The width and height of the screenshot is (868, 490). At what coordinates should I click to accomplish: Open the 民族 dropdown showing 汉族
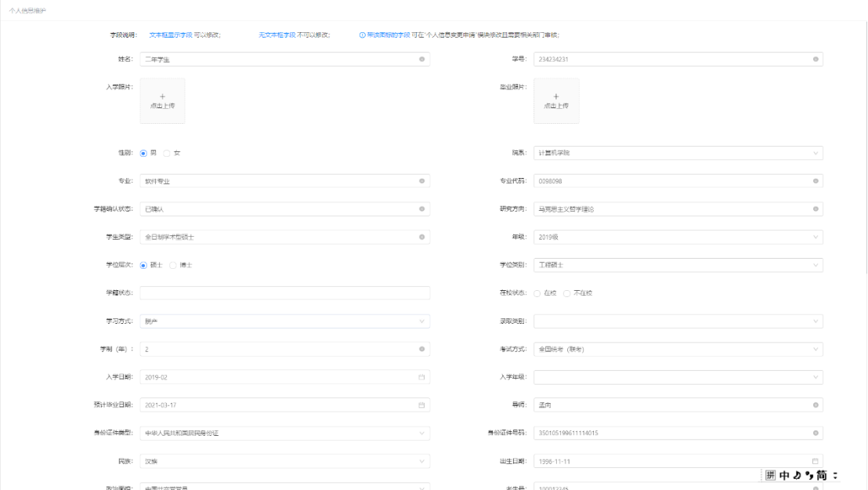(x=284, y=461)
